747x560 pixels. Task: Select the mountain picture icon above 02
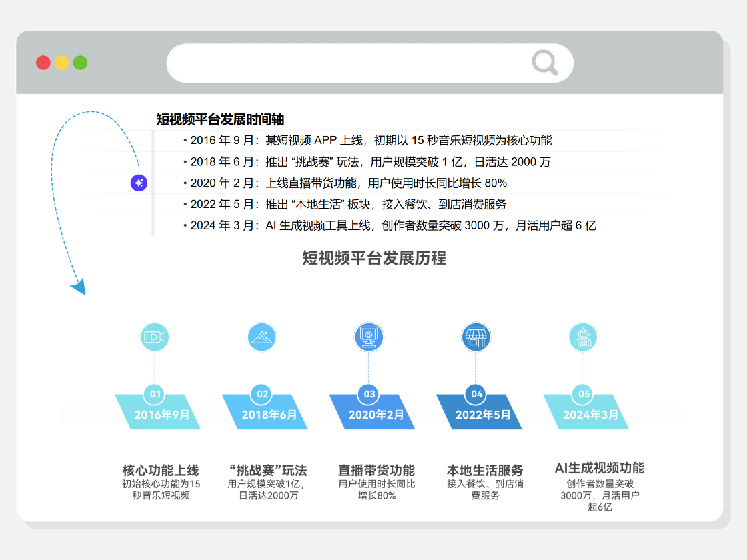click(x=261, y=337)
